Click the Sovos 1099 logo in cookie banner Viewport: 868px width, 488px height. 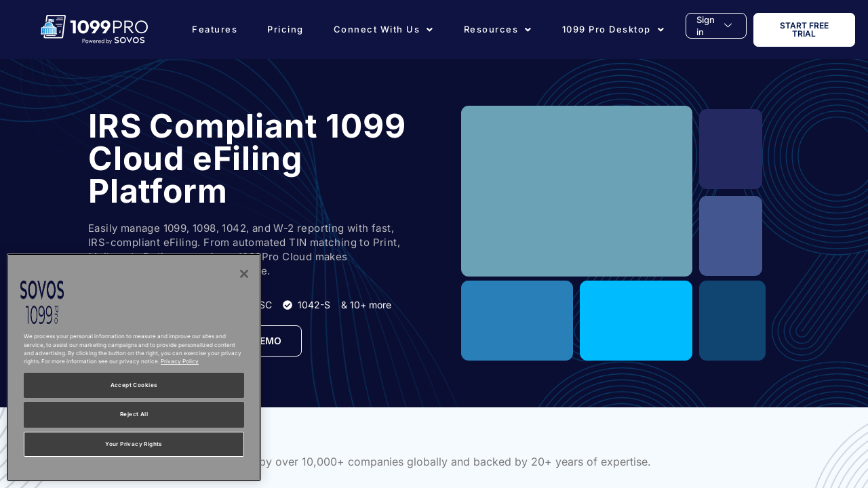pyautogui.click(x=42, y=302)
